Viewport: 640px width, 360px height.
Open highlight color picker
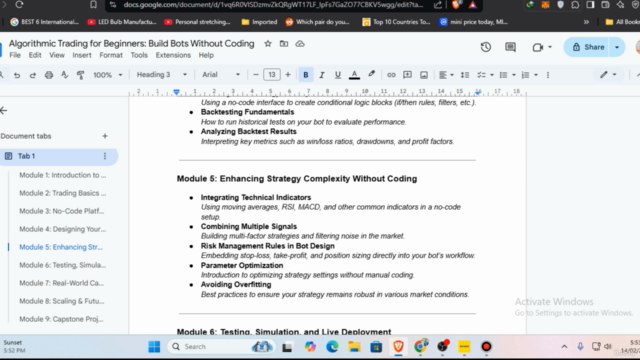click(371, 75)
